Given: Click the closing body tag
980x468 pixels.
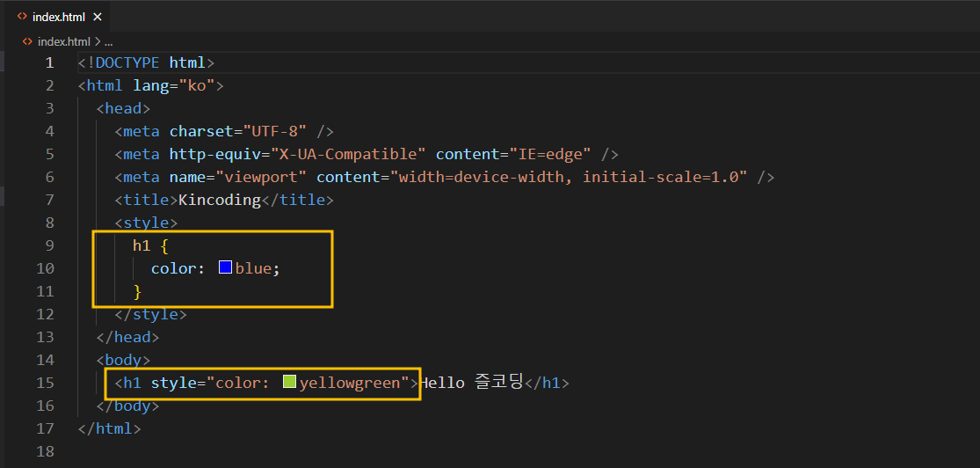Looking at the screenshot, I should pyautogui.click(x=128, y=406).
